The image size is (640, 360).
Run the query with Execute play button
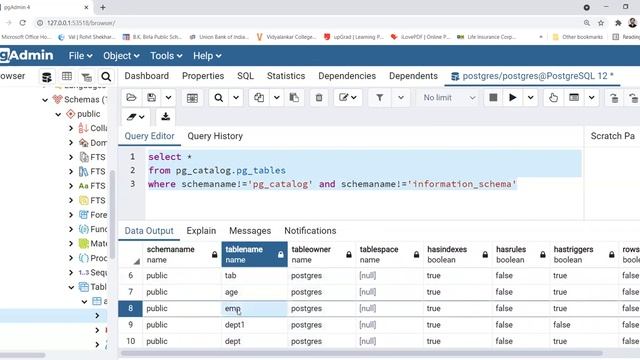[x=513, y=98]
